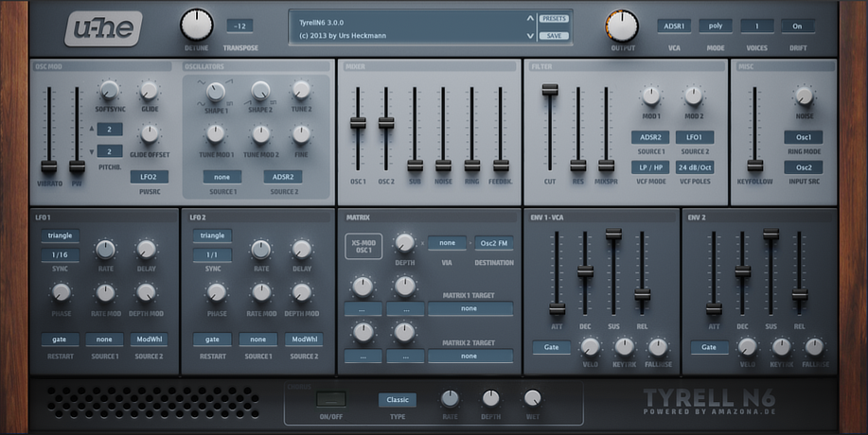Click the Glide Offset knob
The width and height of the screenshot is (868, 435).
(149, 133)
